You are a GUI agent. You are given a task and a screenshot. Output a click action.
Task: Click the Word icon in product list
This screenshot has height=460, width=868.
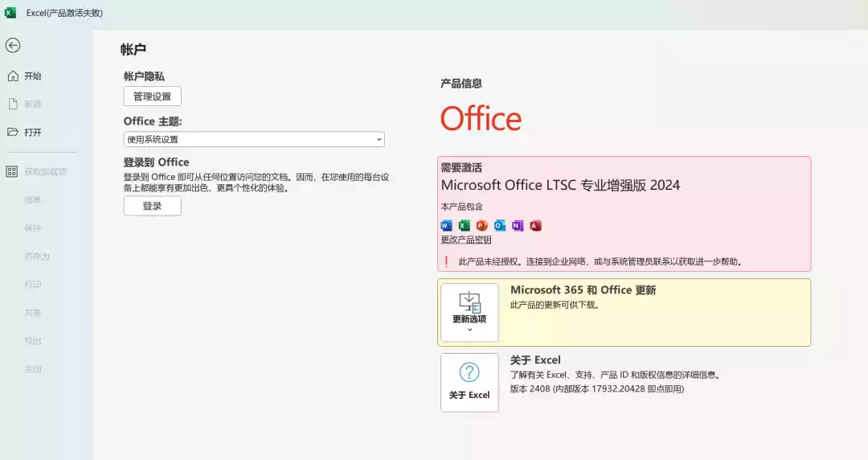(x=447, y=225)
